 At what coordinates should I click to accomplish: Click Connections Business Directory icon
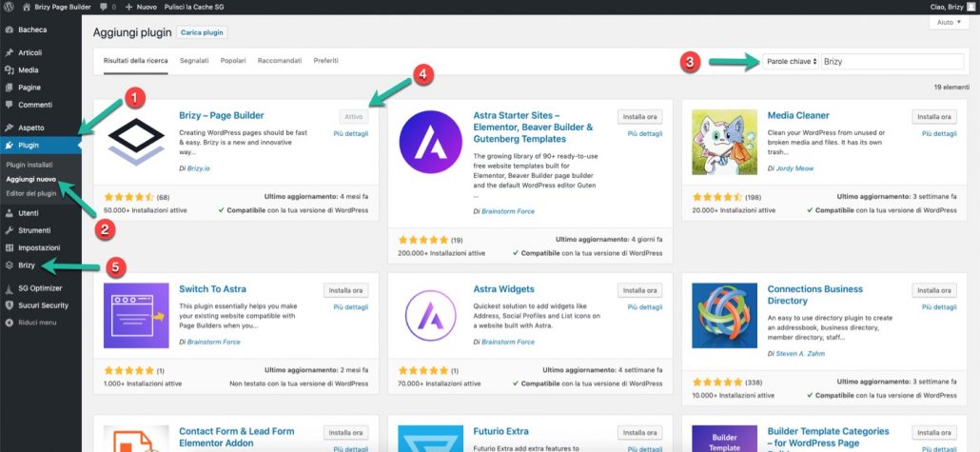pyautogui.click(x=725, y=316)
